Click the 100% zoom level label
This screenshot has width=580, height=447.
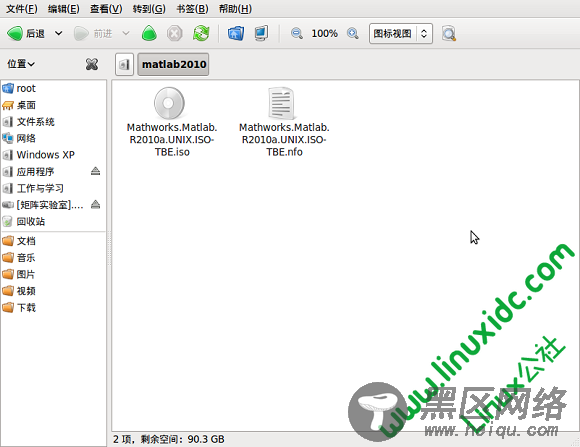(324, 34)
